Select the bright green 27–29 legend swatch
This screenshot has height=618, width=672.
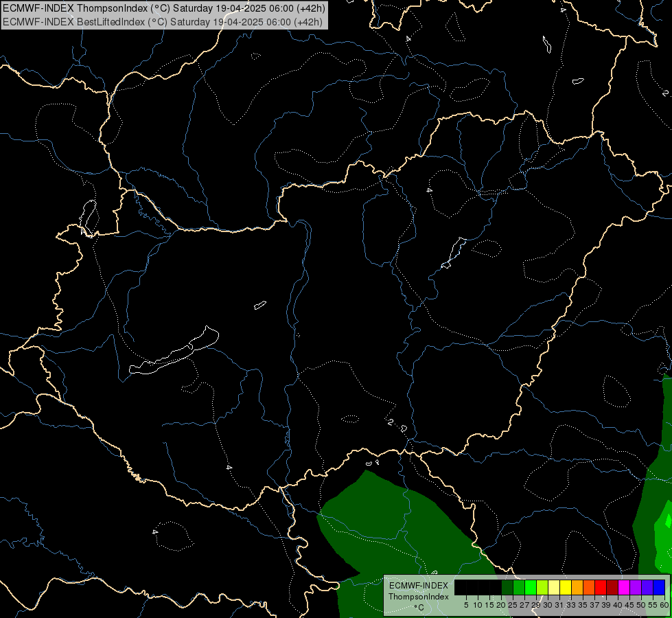coord(531,587)
